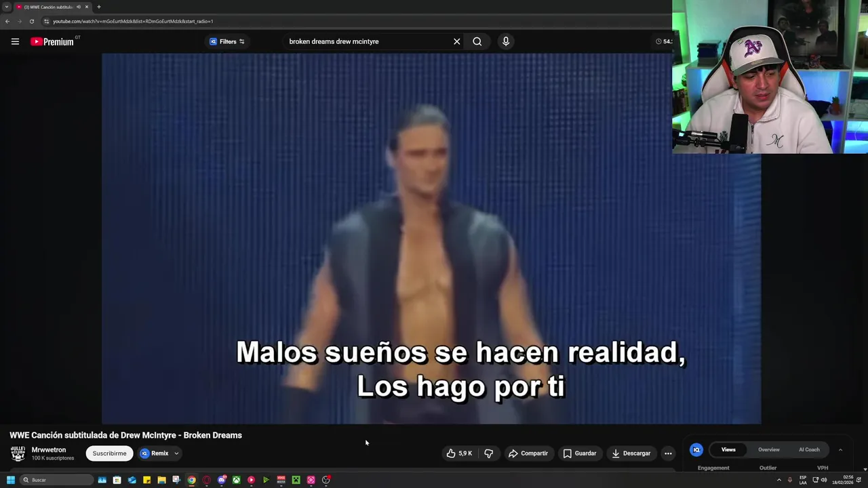
Task: Open the YouTube hamburger guide menu
Action: pyautogui.click(x=15, y=41)
